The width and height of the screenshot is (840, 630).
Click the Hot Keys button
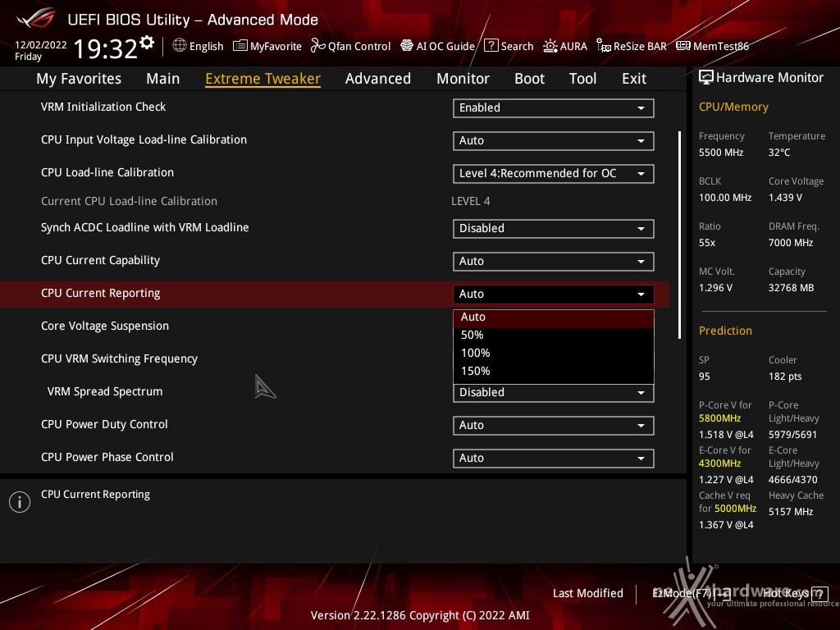795,593
